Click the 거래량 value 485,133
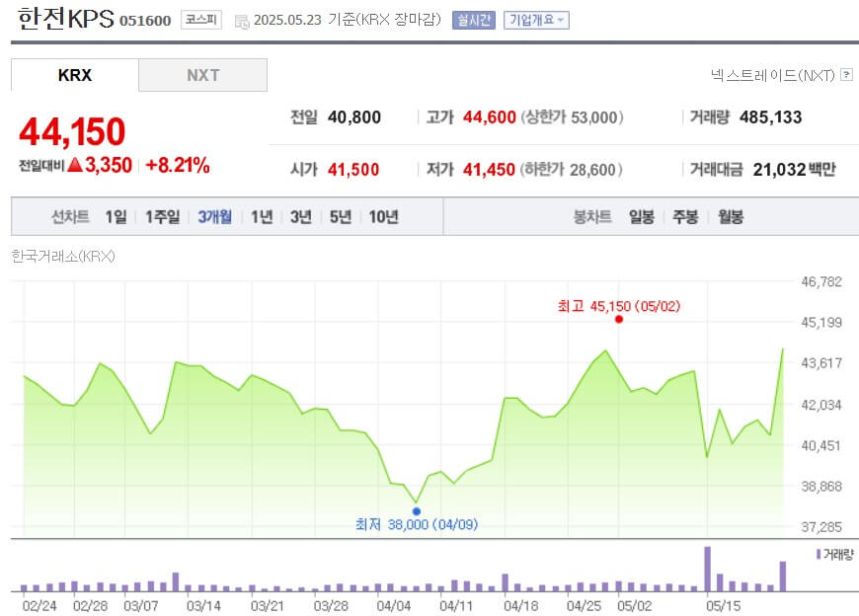859x616 pixels. (771, 117)
